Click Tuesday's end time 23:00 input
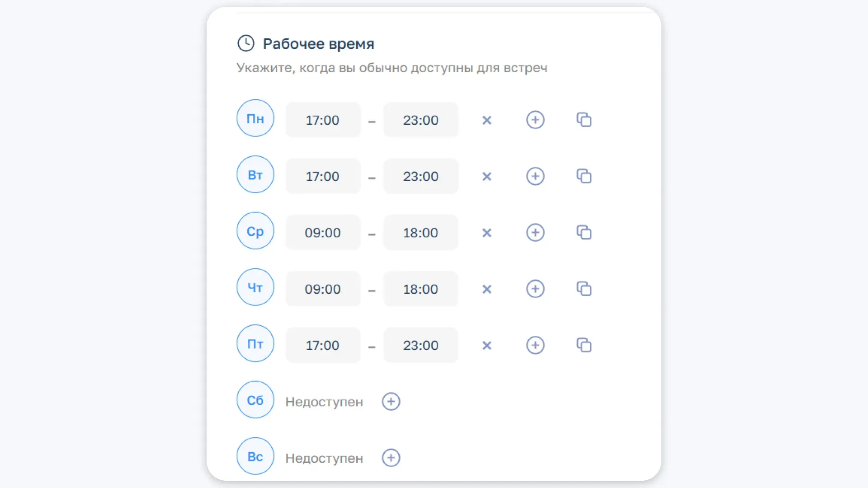868x488 pixels. pos(420,176)
